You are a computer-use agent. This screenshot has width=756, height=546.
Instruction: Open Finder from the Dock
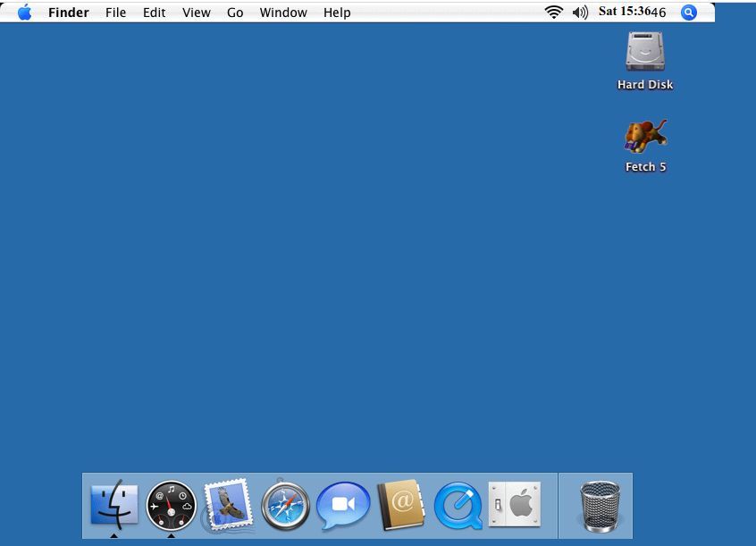[114, 505]
